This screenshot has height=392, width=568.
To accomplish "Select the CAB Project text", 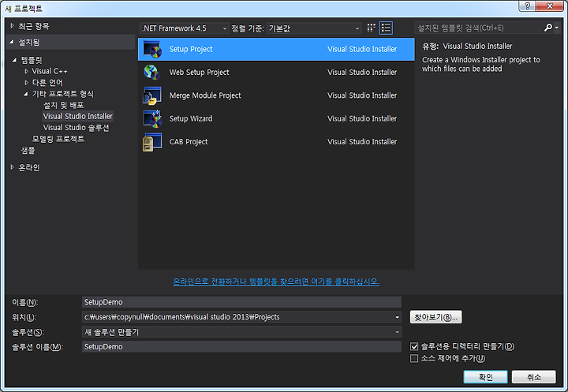I will point(189,142).
